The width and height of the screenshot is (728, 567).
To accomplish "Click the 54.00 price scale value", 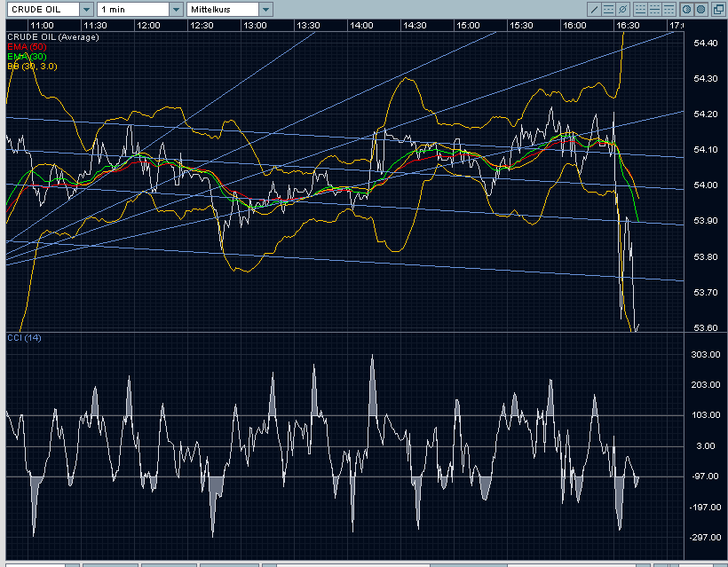I will (705, 185).
